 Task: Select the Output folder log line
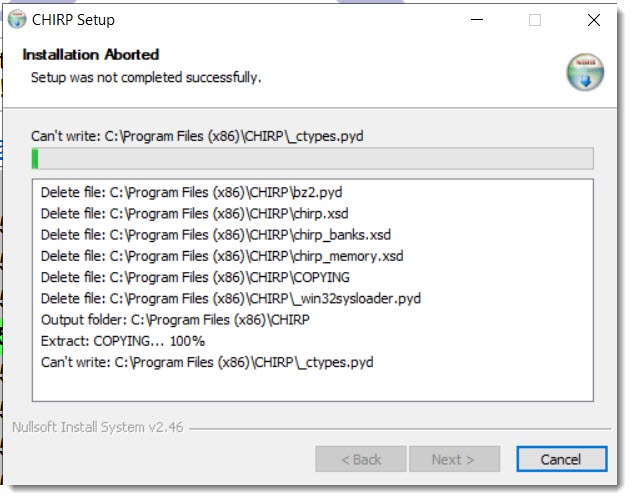(x=175, y=320)
